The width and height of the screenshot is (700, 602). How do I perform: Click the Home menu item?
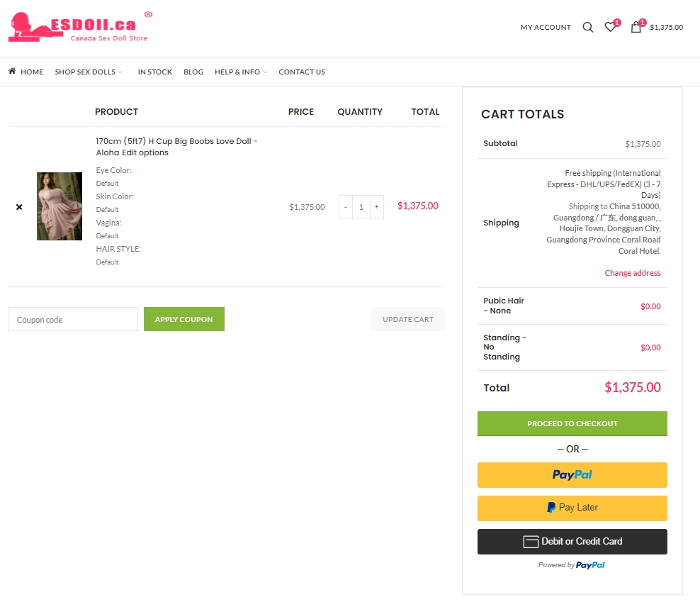pos(26,72)
